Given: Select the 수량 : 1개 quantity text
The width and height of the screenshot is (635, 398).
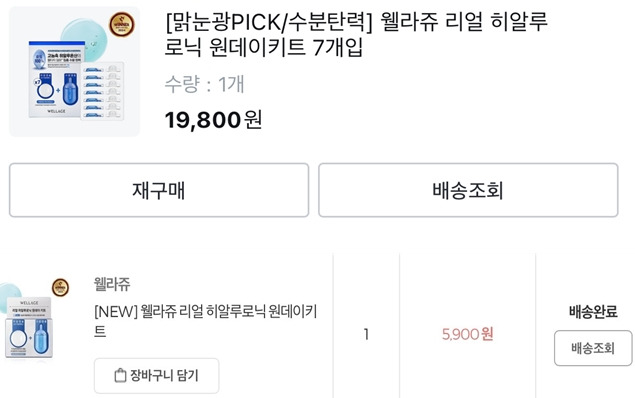Looking at the screenshot, I should click(x=204, y=84).
